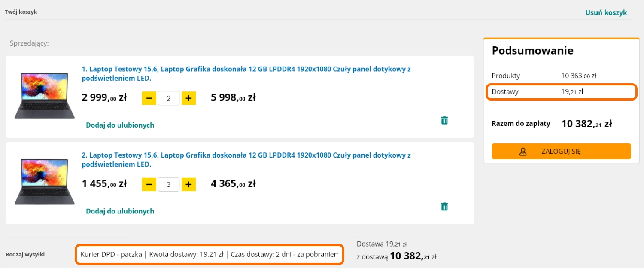This screenshot has height=268, width=644.
Task: Focus quantity field showing 2
Action: (x=169, y=98)
